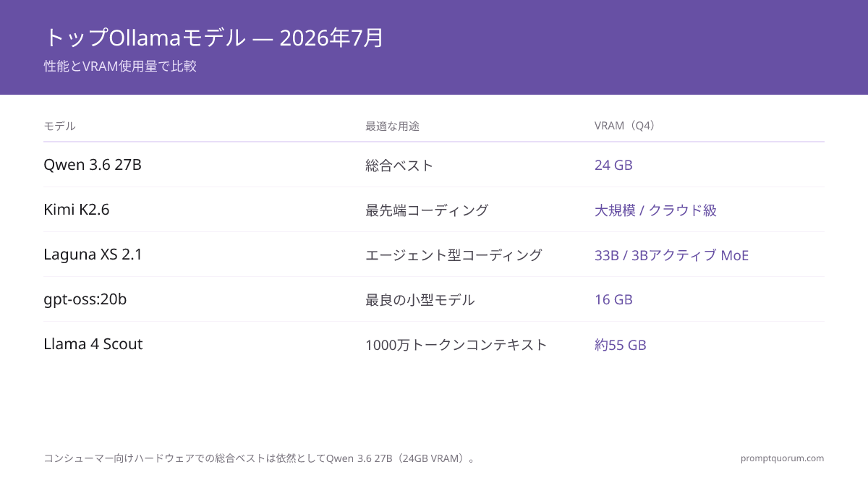868x488 pixels.
Task: Click the footer note starting with 'コンシューマー向けハードウェア'
Action: tap(260, 458)
